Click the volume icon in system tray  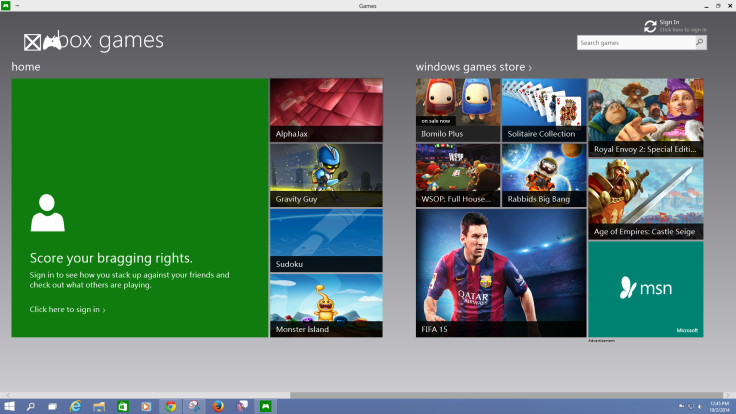pyautogui.click(x=700, y=406)
